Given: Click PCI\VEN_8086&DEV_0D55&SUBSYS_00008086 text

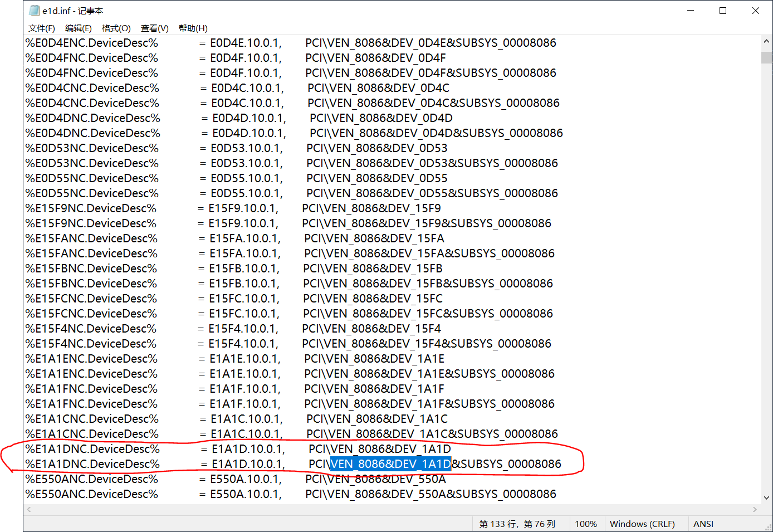Looking at the screenshot, I should pyautogui.click(x=432, y=193).
